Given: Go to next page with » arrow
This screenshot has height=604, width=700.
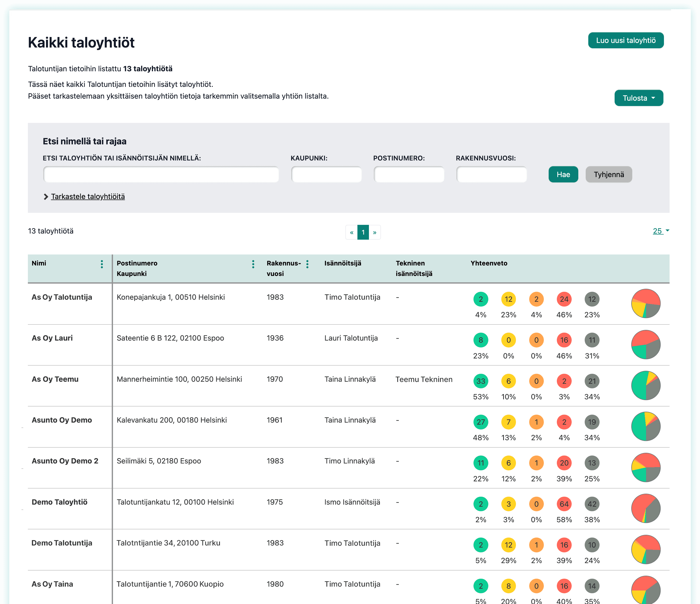Looking at the screenshot, I should (x=375, y=232).
